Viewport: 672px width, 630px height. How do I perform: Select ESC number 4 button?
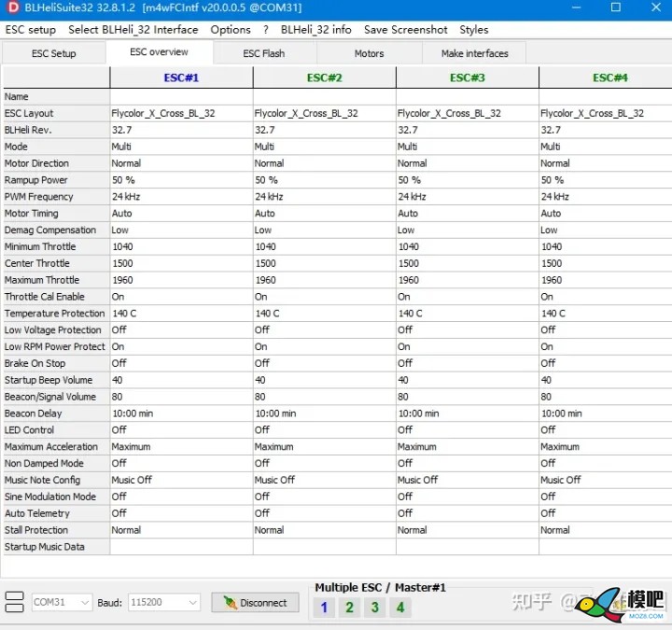400,608
